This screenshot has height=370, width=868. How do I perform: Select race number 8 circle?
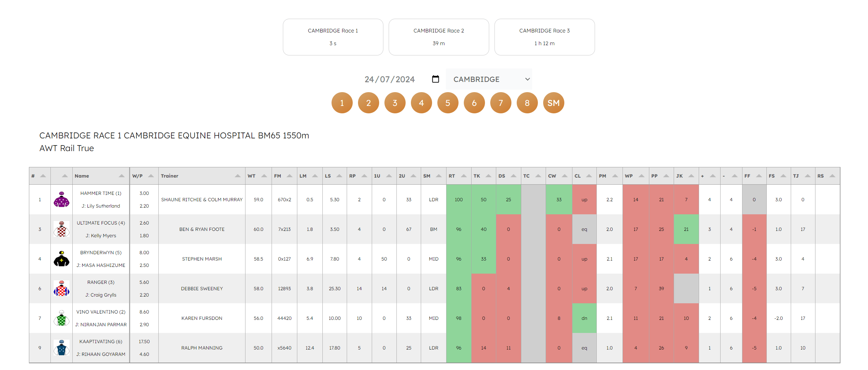click(527, 103)
